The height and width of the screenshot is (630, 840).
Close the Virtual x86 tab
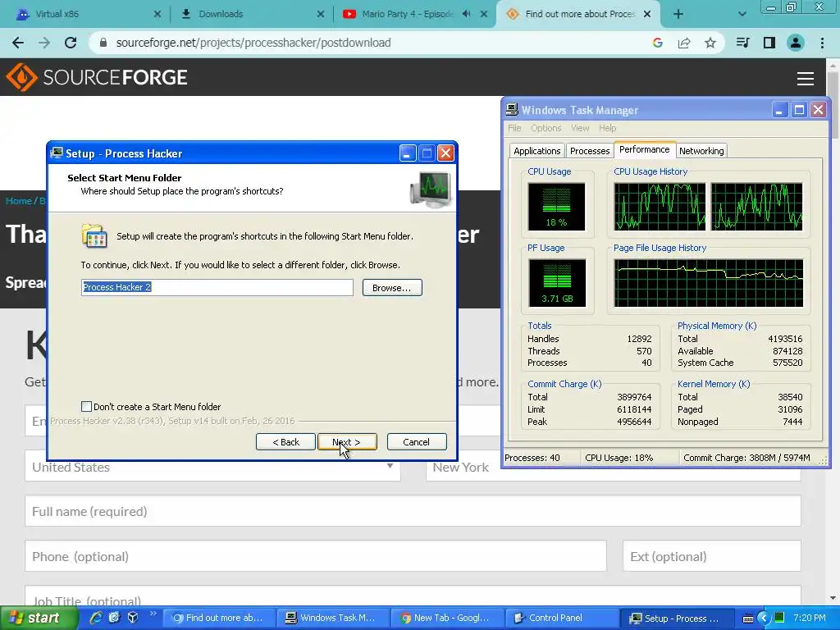tap(157, 14)
